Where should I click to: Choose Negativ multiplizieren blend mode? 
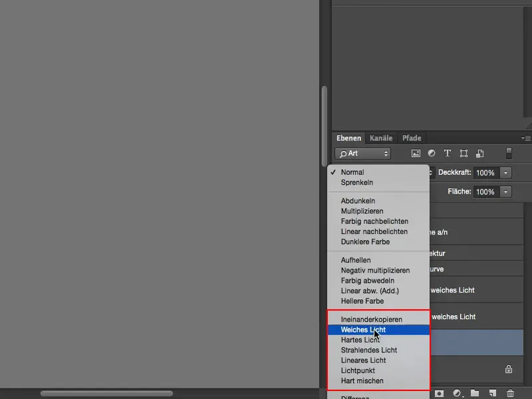click(378, 271)
